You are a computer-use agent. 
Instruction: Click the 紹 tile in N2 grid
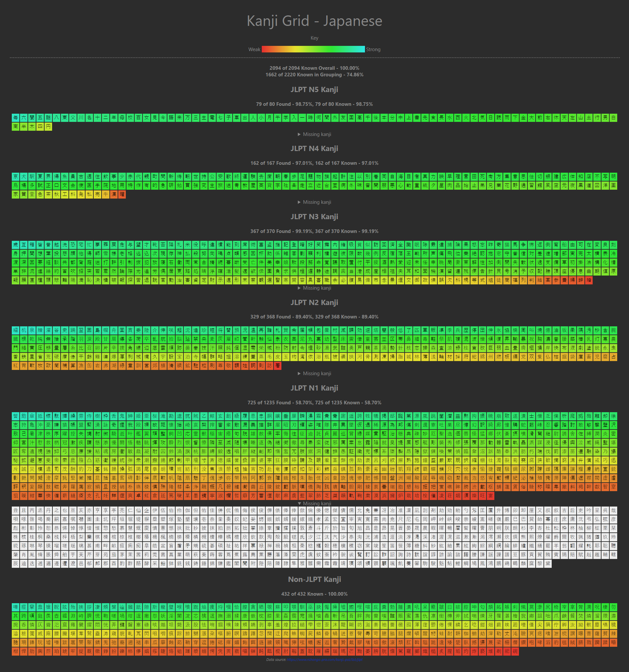15,330
